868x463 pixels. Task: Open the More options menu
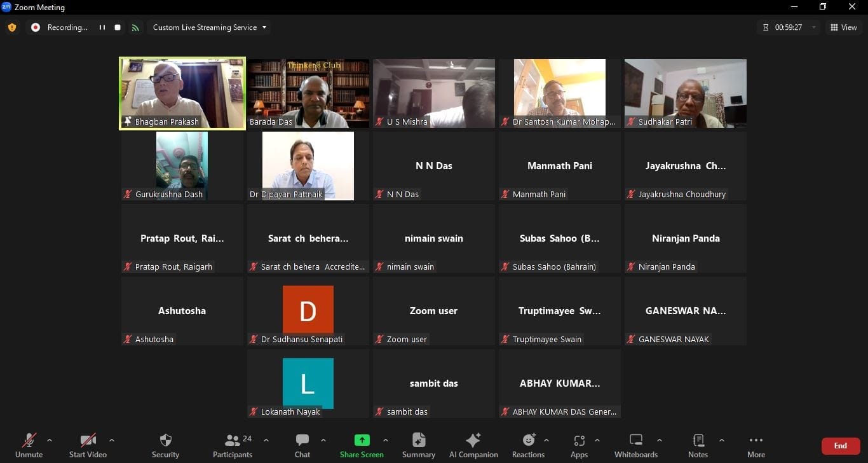coord(756,445)
